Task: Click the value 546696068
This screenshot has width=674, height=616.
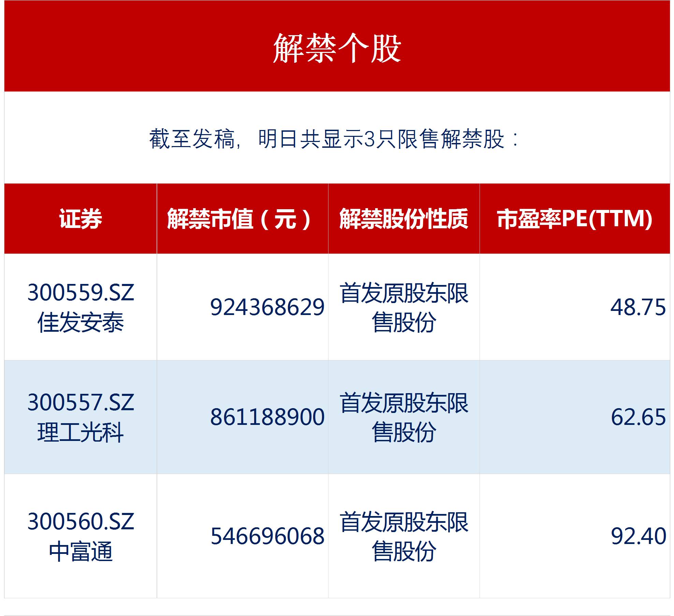Action: pos(267,536)
